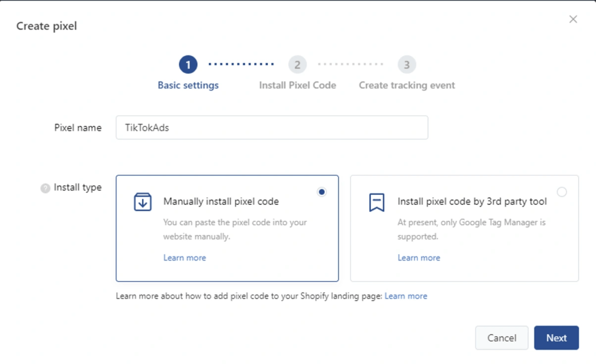Click the step 3 circle indicator

pos(407,65)
